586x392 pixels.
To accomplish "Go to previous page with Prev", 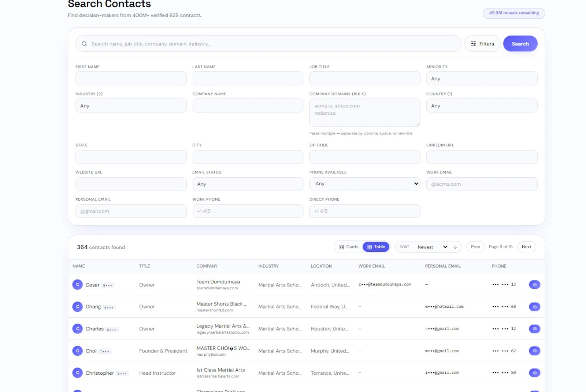I will coord(475,247).
